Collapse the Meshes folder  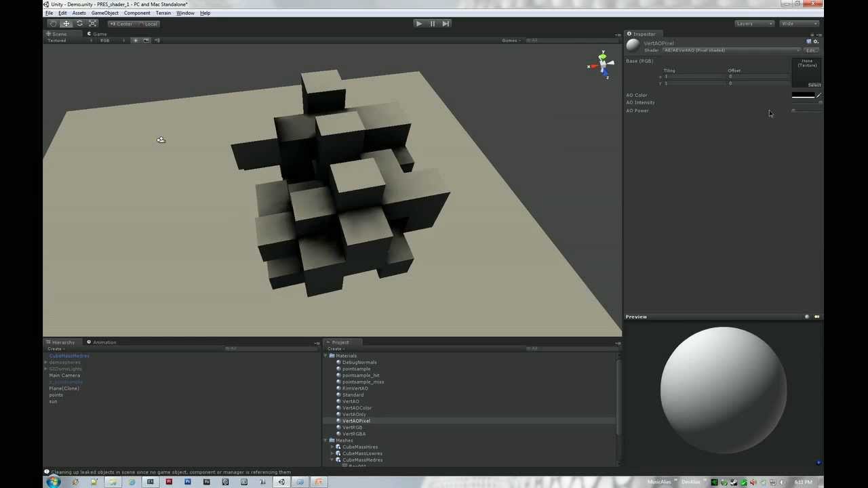coord(325,441)
